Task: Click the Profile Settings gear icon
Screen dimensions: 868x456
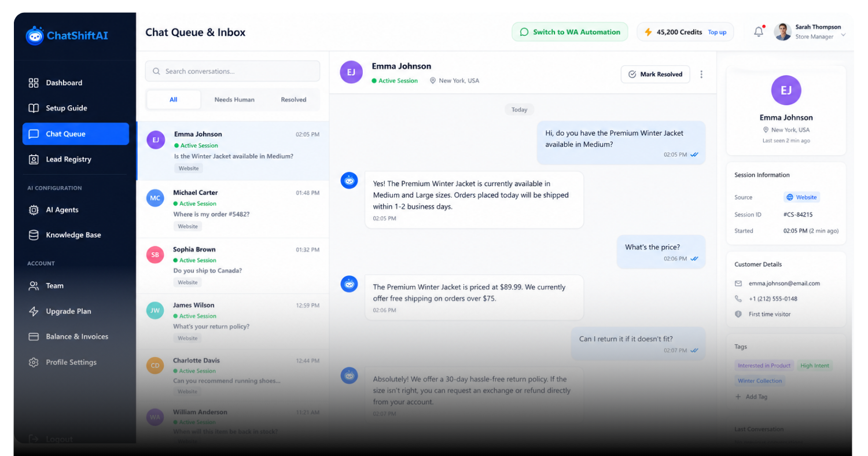Action: point(34,362)
